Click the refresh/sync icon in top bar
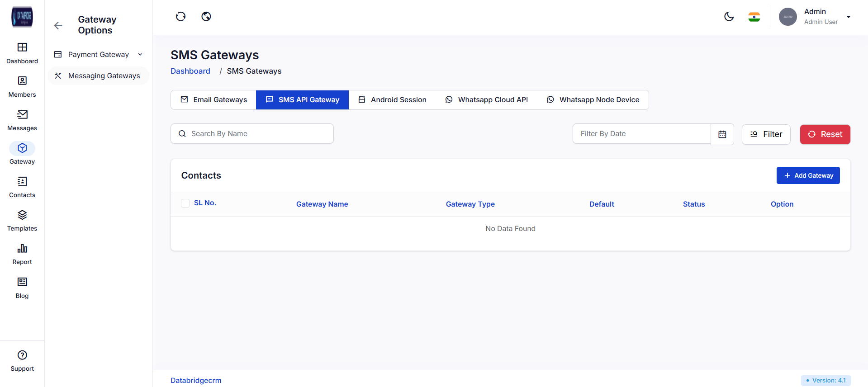The width and height of the screenshot is (868, 387). [x=180, y=17]
